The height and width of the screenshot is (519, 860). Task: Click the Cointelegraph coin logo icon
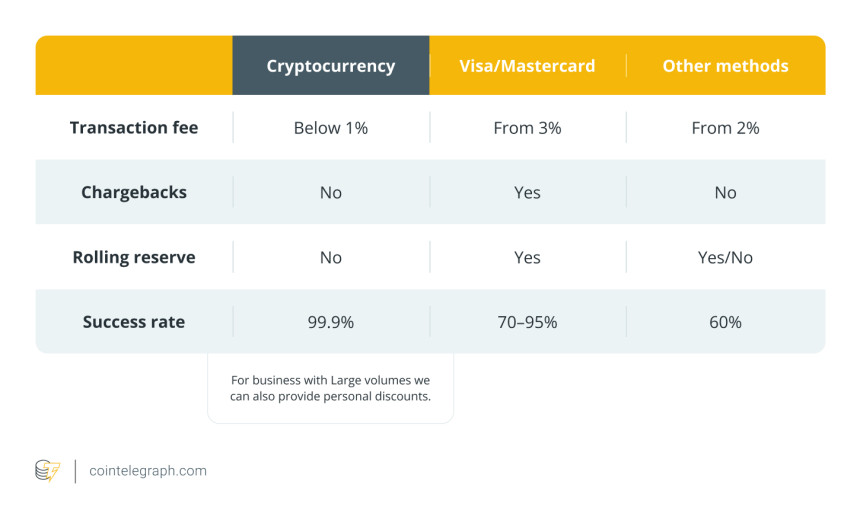coord(48,470)
